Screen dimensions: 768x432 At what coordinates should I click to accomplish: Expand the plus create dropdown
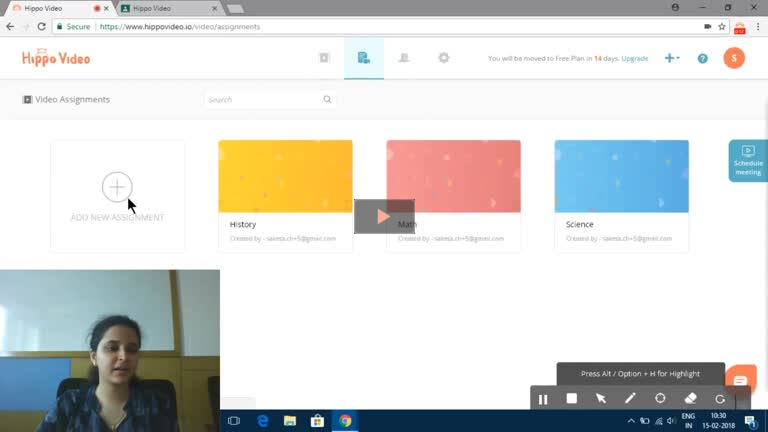click(672, 58)
